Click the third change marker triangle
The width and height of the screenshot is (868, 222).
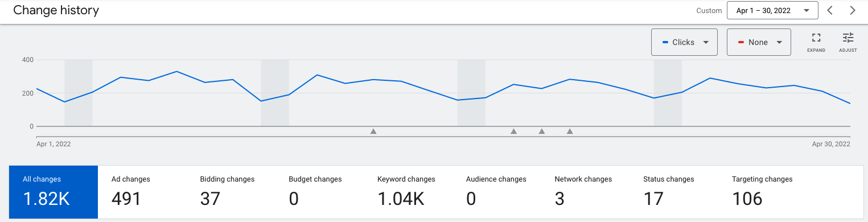click(x=541, y=131)
